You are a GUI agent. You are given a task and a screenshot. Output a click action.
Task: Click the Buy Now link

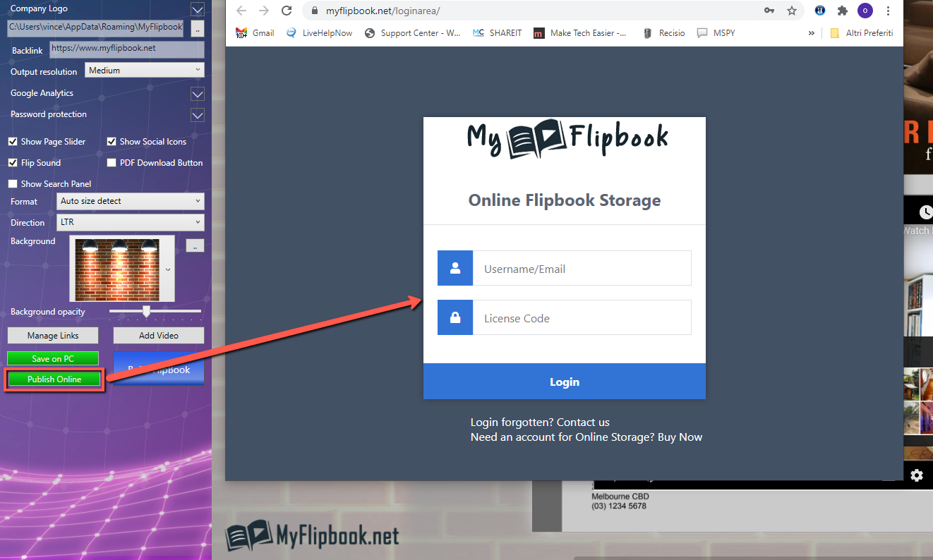pyautogui.click(x=680, y=437)
